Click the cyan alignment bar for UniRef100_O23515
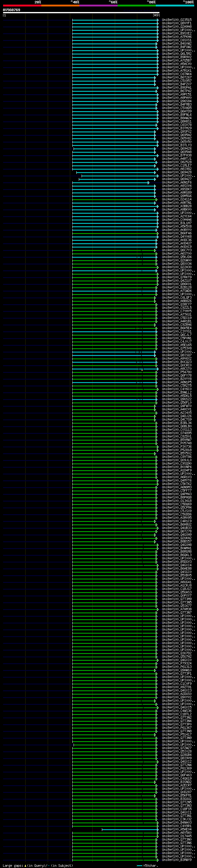Viewport: 197px width, 868px height. (x=115, y=20)
